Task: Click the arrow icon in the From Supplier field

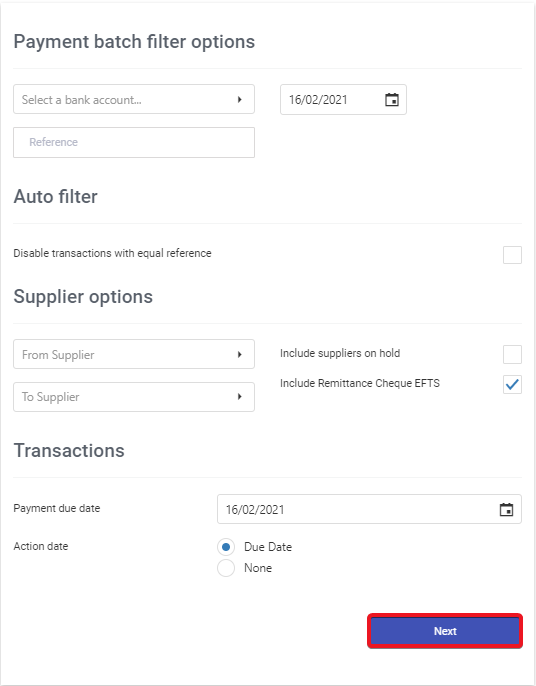Action: click(x=239, y=354)
